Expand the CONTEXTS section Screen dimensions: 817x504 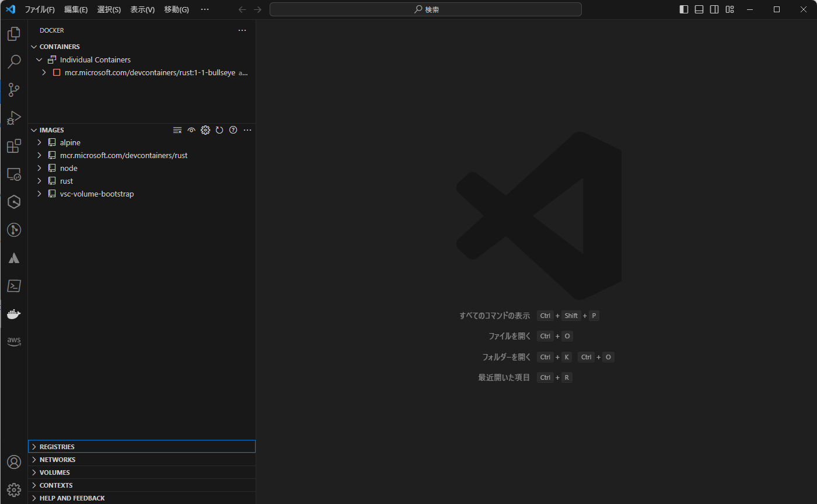click(x=142, y=485)
